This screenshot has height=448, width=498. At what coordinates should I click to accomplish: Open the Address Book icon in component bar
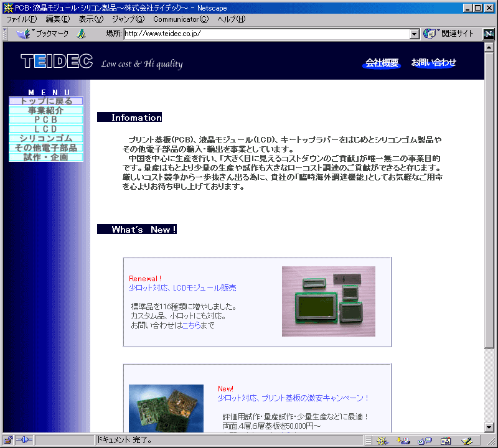[x=446, y=441]
